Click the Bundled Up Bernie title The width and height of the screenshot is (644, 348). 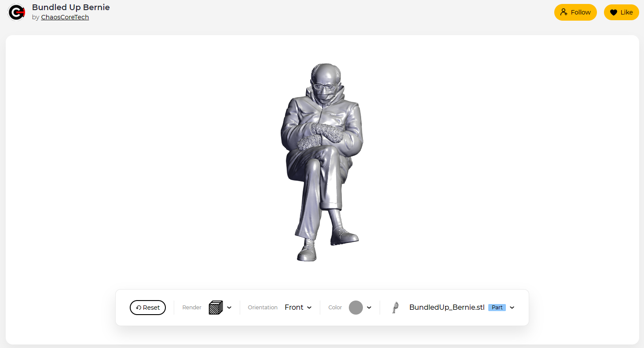point(71,7)
